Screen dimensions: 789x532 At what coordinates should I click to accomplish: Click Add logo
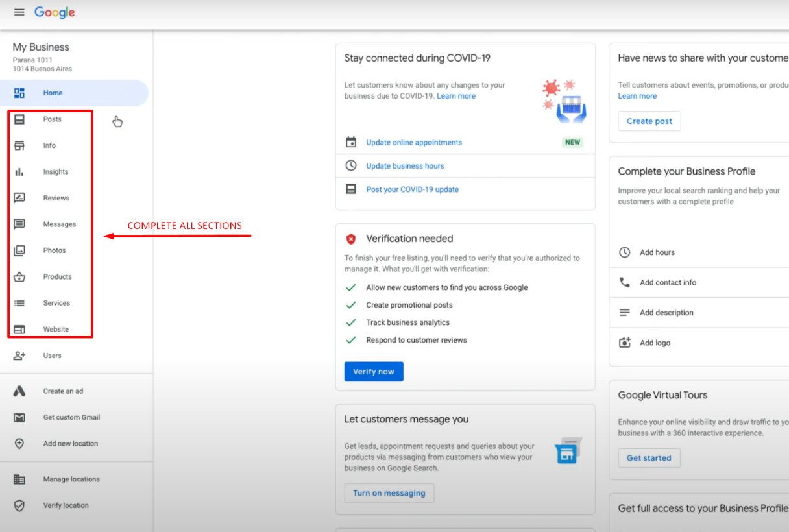pos(655,343)
